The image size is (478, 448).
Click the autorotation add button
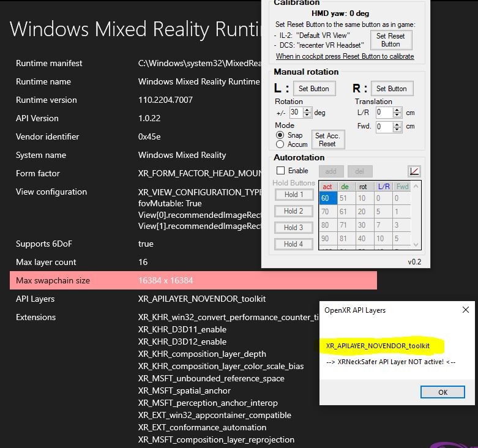coord(331,171)
